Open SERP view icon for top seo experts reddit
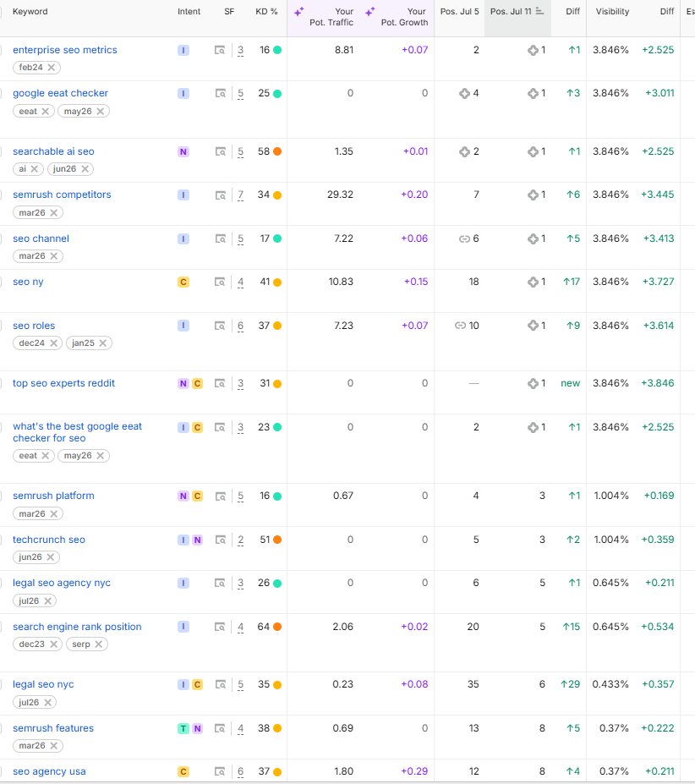Viewport: 695px width, 784px height. pos(220,383)
